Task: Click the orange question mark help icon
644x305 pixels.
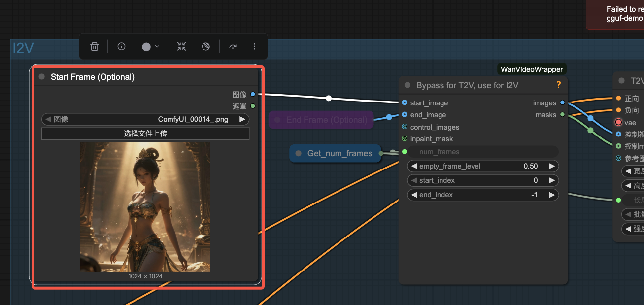Action: click(558, 85)
